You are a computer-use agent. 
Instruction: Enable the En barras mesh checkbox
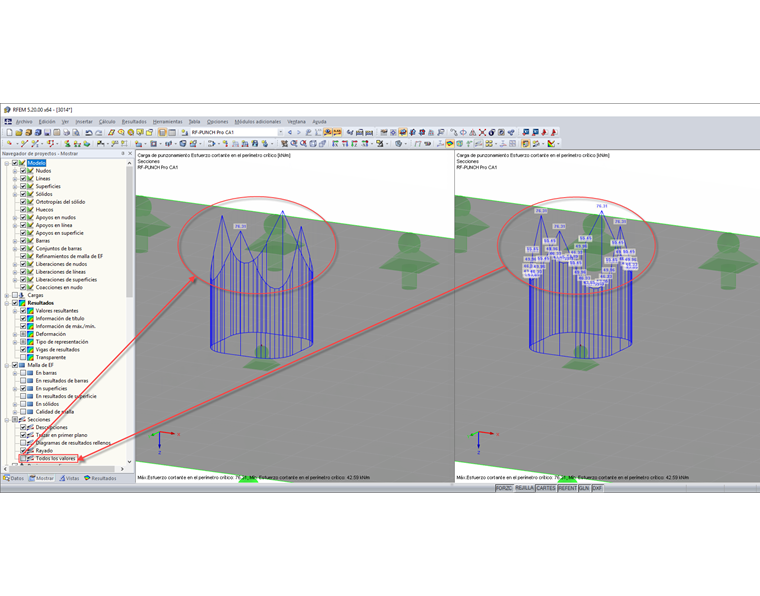(23, 373)
